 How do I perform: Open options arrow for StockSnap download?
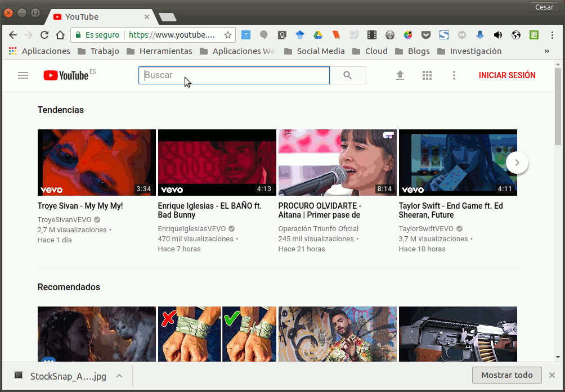(119, 376)
